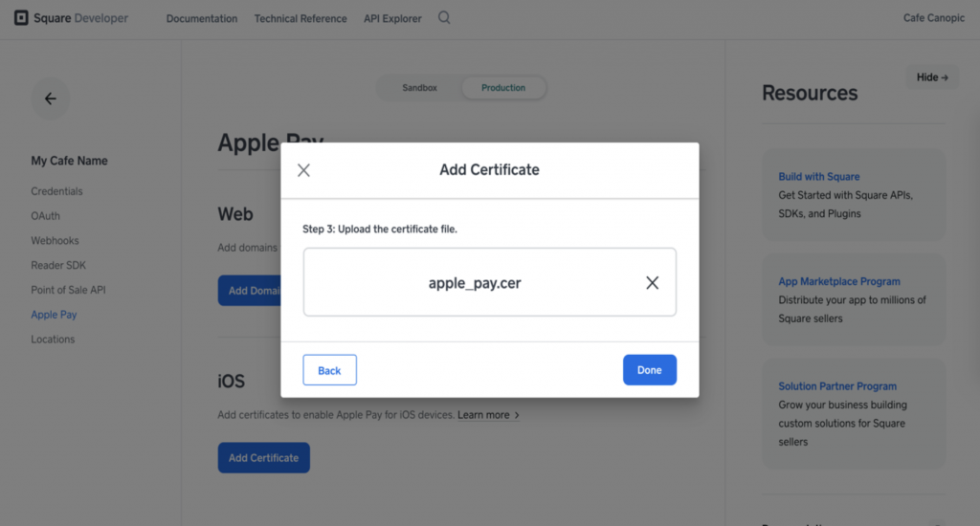The image size is (980, 526).
Task: Open Webhooks in the sidebar
Action: click(x=55, y=240)
